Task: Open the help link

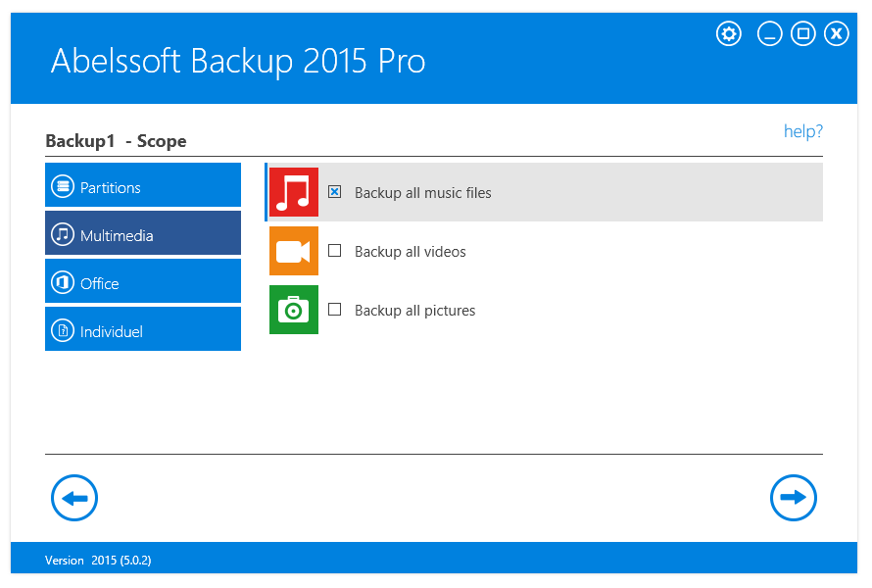Action: point(802,131)
